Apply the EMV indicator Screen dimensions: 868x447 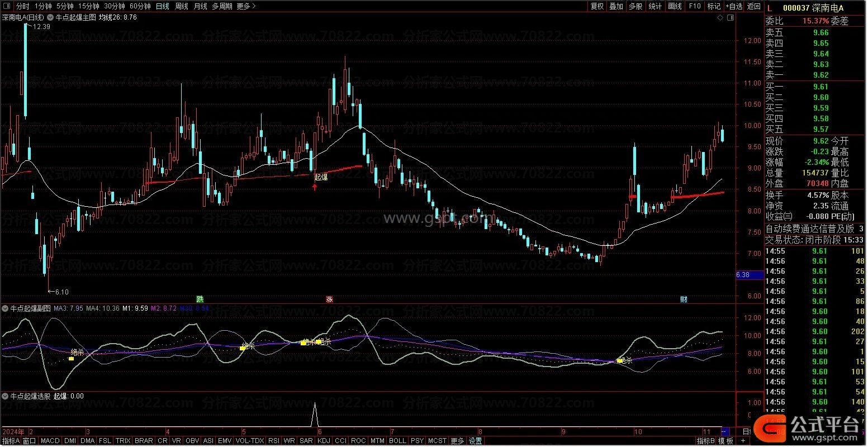tap(225, 441)
